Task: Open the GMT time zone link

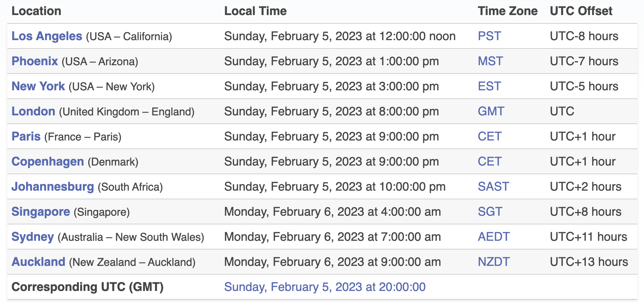Action: pos(491,111)
